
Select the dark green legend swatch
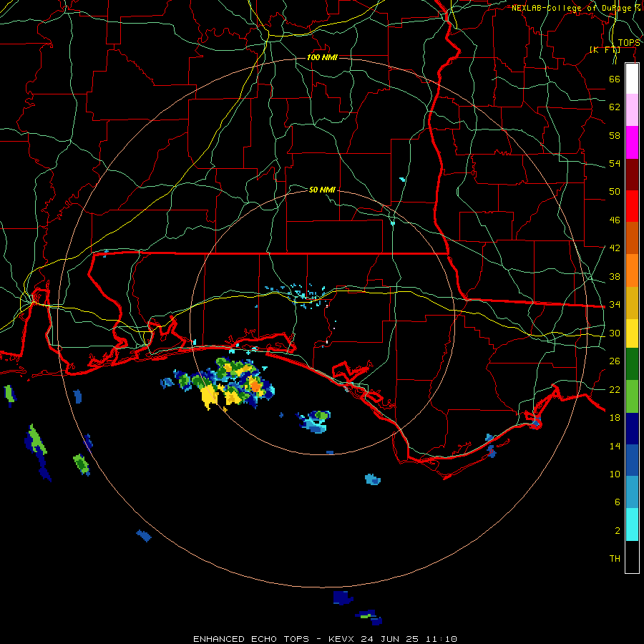(632, 364)
